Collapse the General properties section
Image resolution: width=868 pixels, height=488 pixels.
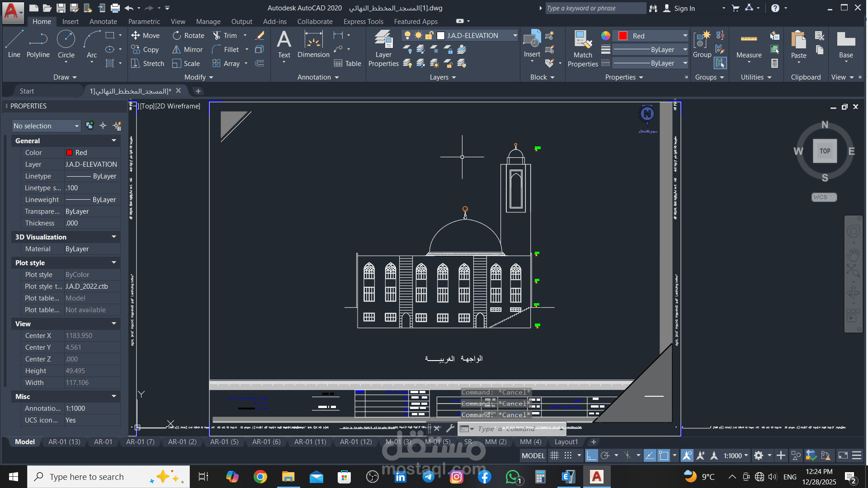pos(114,141)
